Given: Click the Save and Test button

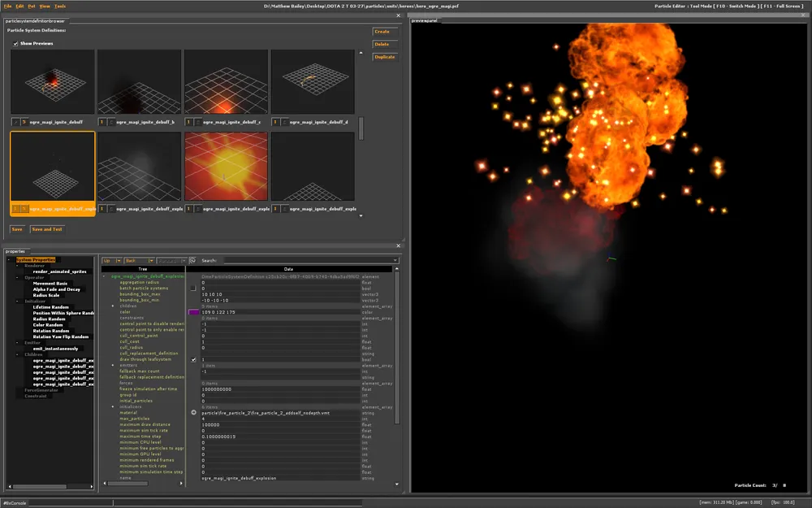Looking at the screenshot, I should click(x=46, y=229).
